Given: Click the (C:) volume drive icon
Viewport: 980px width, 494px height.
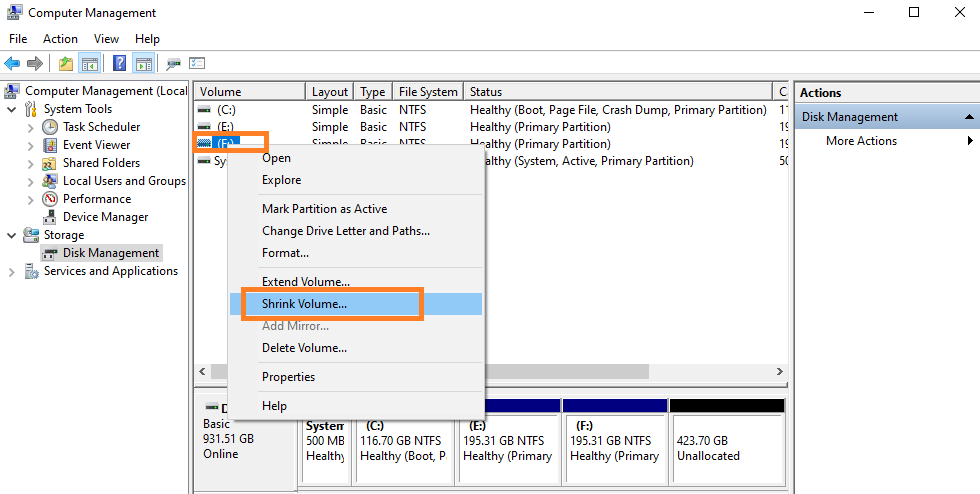Looking at the screenshot, I should click(204, 109).
